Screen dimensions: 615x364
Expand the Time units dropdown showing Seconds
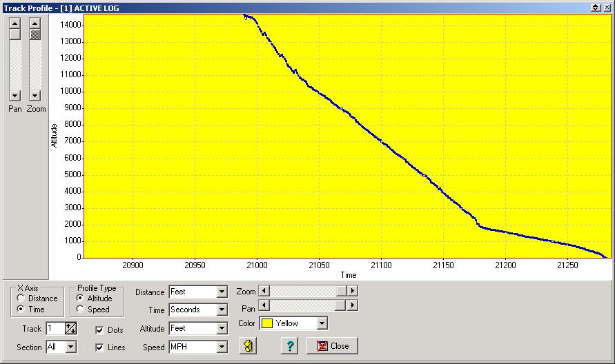point(222,310)
